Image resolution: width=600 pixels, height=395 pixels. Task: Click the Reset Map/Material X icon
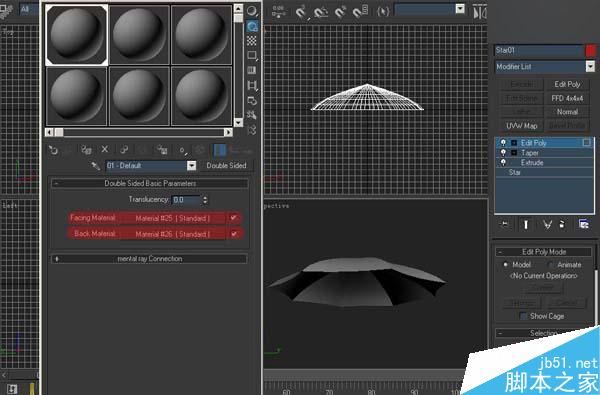(105, 150)
